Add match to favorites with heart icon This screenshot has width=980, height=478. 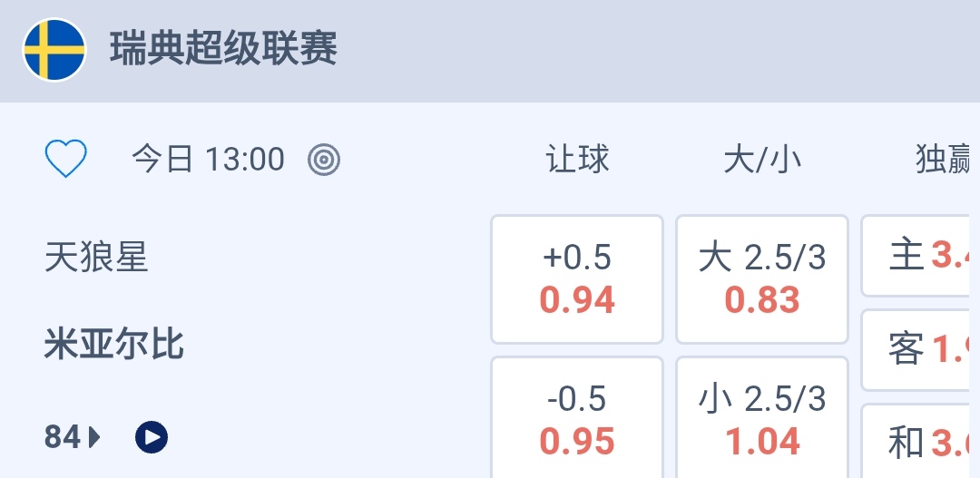65,160
